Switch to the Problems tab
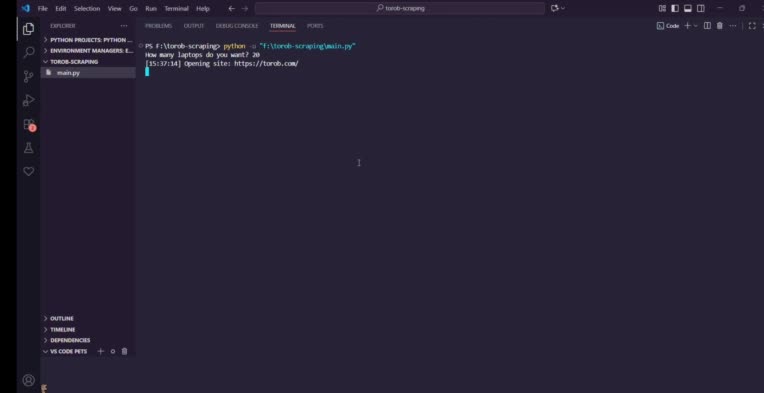Image resolution: width=764 pixels, height=393 pixels. click(x=158, y=26)
